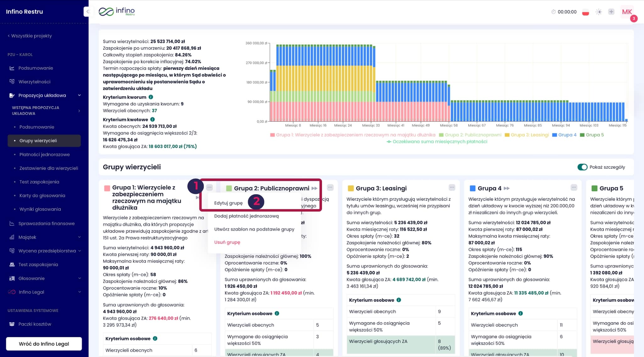Select Edytuj grupę from context menu
The image size is (644, 357).
[x=228, y=203]
